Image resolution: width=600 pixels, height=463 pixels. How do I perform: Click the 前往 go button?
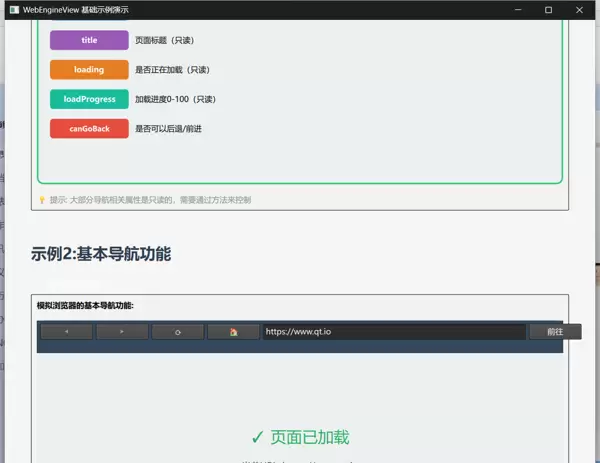click(555, 332)
